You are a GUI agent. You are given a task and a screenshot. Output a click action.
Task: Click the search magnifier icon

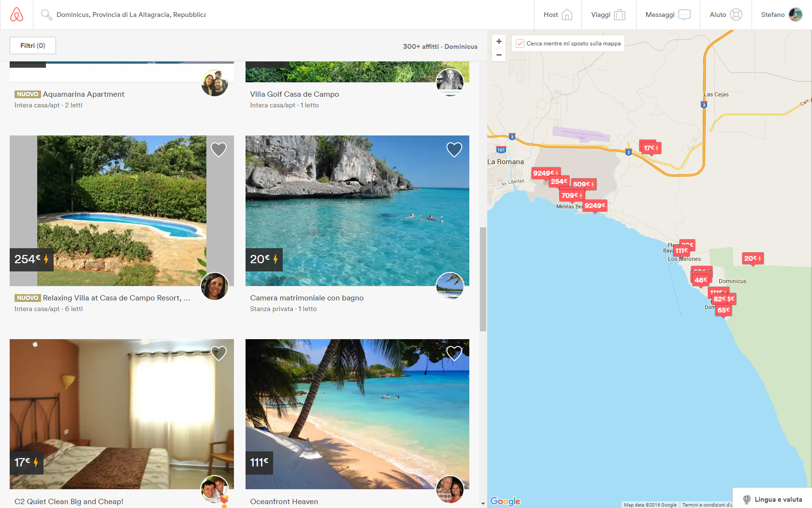click(46, 15)
